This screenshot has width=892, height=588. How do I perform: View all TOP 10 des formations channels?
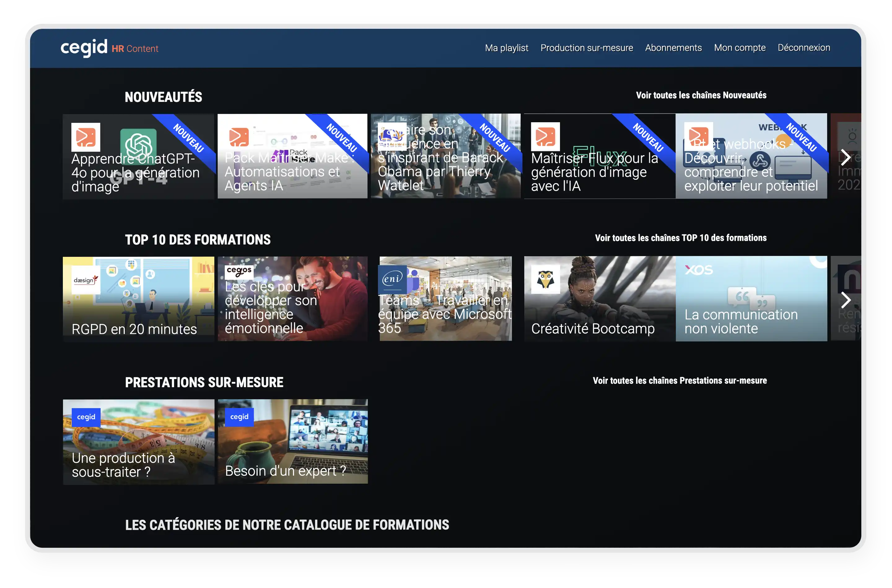click(680, 238)
